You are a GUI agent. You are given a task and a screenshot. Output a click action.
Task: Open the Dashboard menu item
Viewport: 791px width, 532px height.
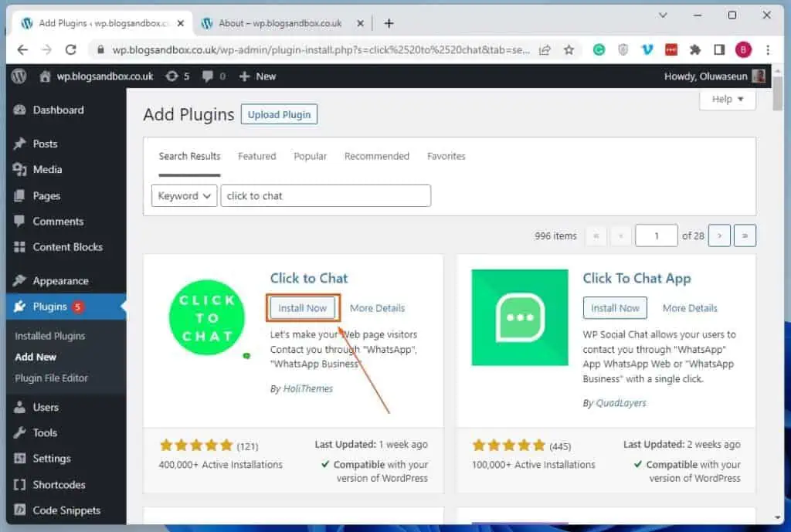58,110
